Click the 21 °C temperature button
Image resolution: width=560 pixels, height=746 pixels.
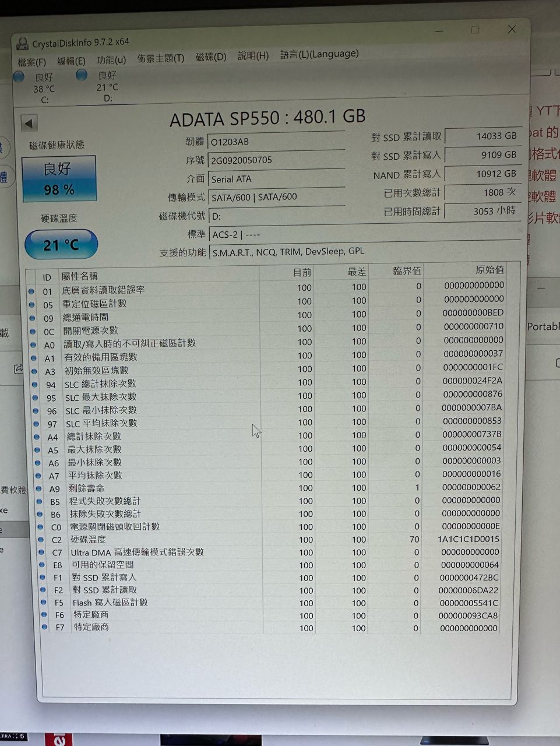[x=61, y=245]
